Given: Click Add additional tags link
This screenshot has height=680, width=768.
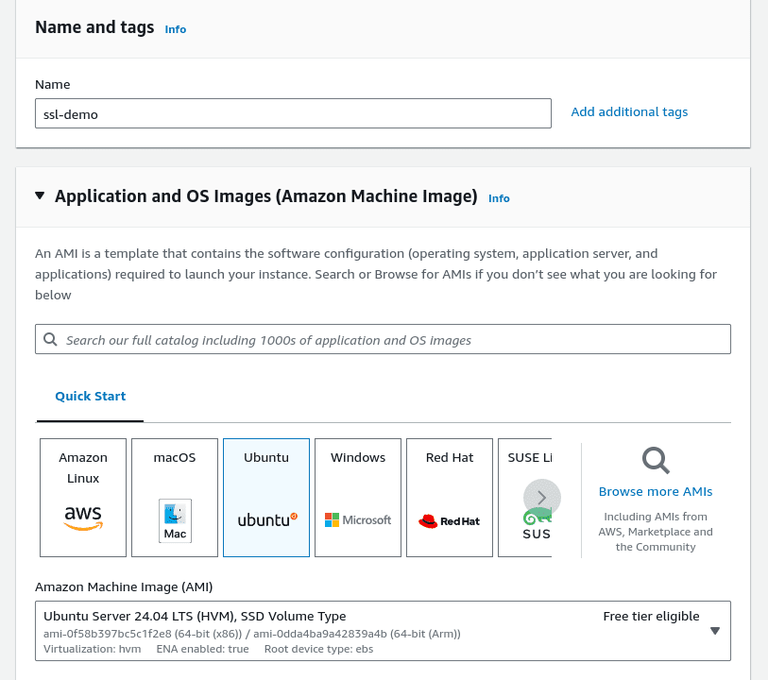Looking at the screenshot, I should (x=629, y=112).
